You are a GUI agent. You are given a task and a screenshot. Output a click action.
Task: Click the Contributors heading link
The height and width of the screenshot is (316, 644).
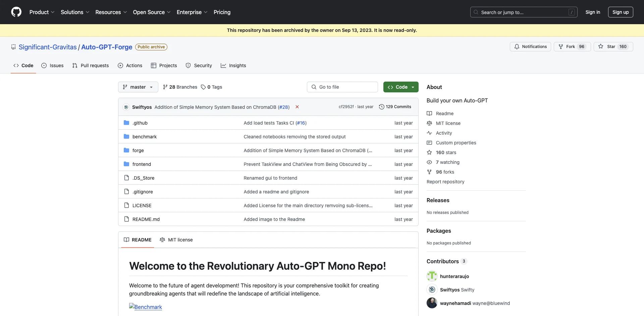click(x=447, y=261)
